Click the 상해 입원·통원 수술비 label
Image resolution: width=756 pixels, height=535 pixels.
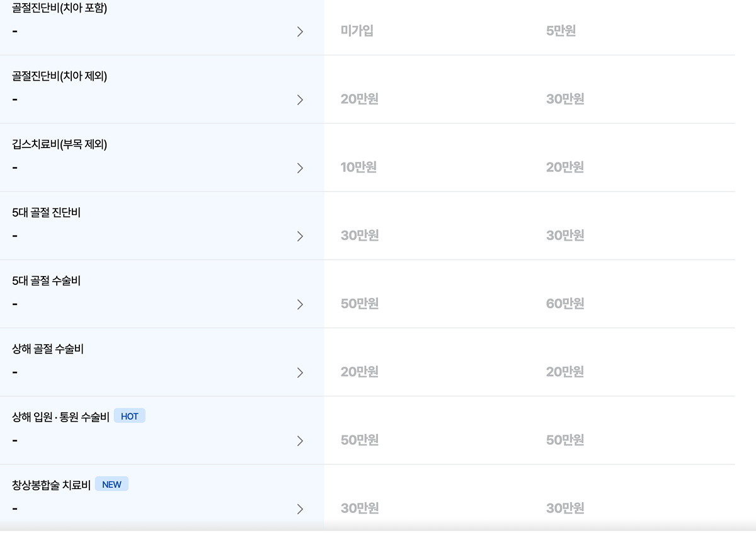pyautogui.click(x=60, y=417)
